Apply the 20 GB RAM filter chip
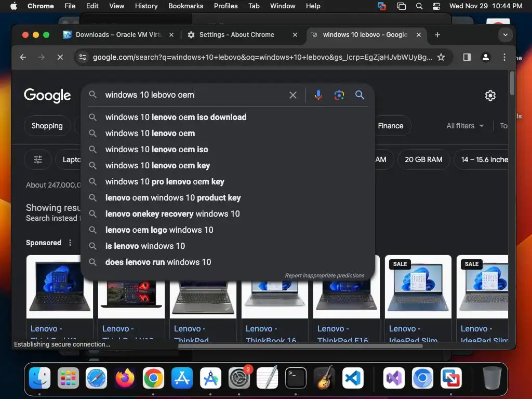 tap(423, 159)
